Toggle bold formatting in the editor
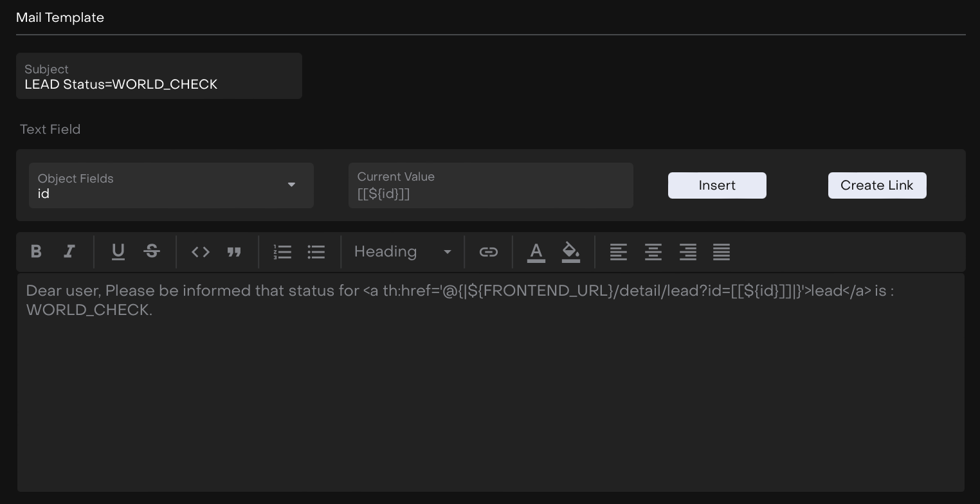This screenshot has height=504, width=980. [37, 252]
